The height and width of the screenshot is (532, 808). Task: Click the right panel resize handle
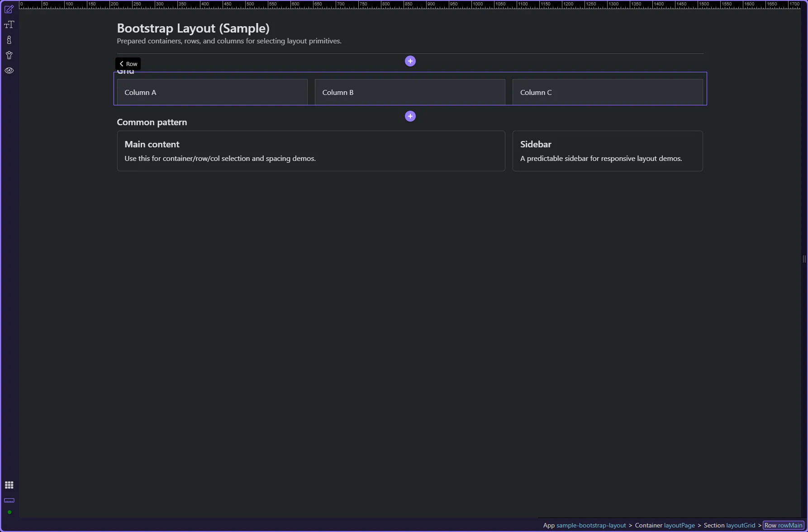coord(804,259)
